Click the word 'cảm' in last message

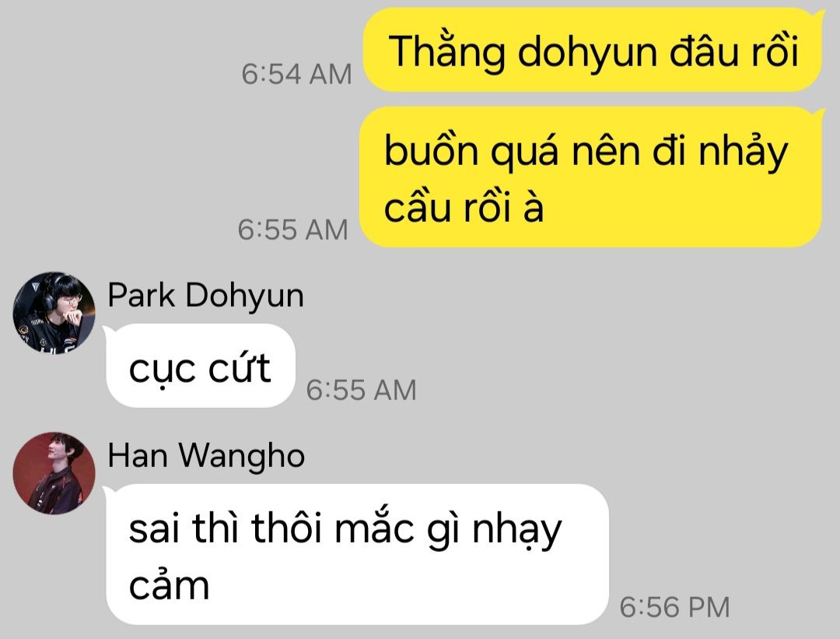[170, 587]
